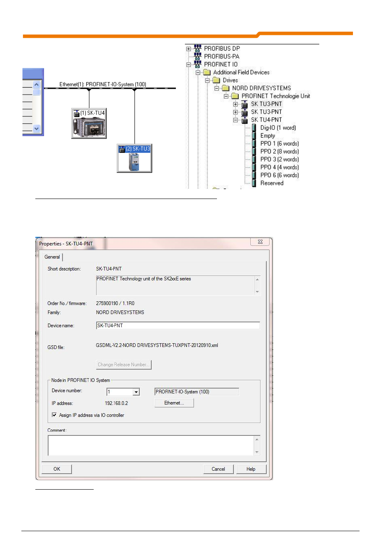Select the SK-TU3 device in network view
This screenshot has width=392, height=555.
[x=134, y=158]
